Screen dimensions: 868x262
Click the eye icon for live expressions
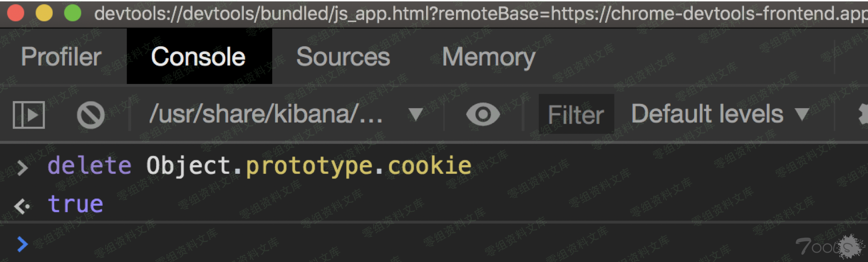(x=483, y=115)
